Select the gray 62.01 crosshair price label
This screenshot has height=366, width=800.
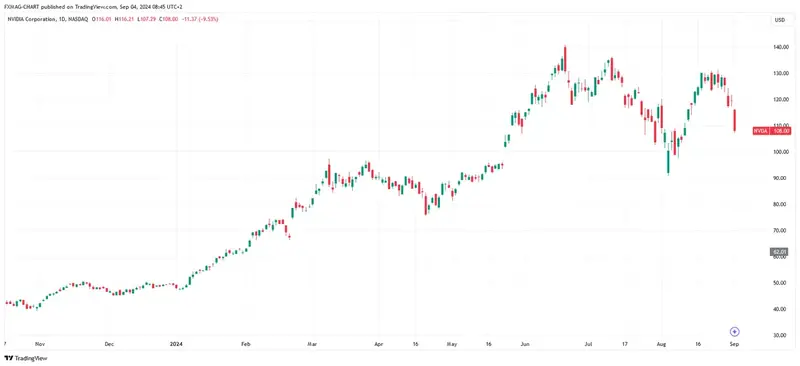tap(776, 251)
